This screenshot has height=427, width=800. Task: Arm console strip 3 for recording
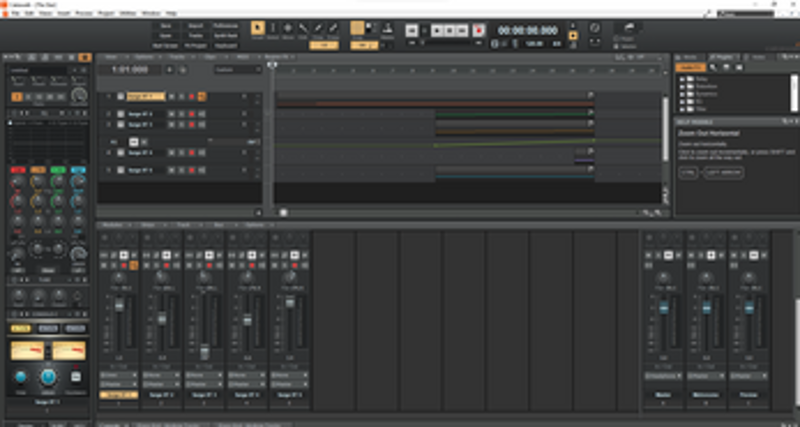(209, 265)
